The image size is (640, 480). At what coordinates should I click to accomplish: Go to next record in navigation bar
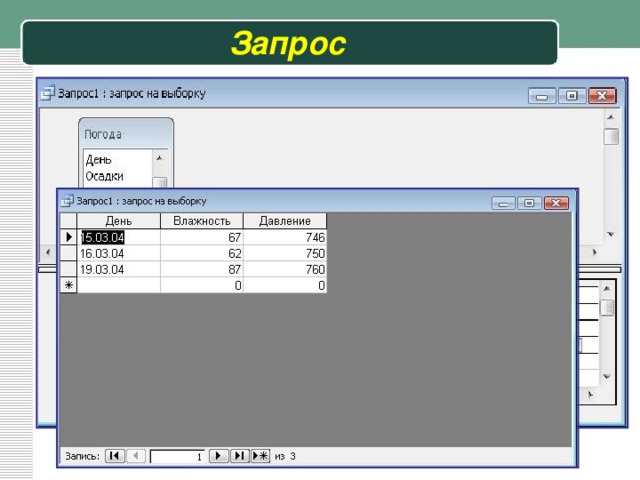tap(218, 456)
